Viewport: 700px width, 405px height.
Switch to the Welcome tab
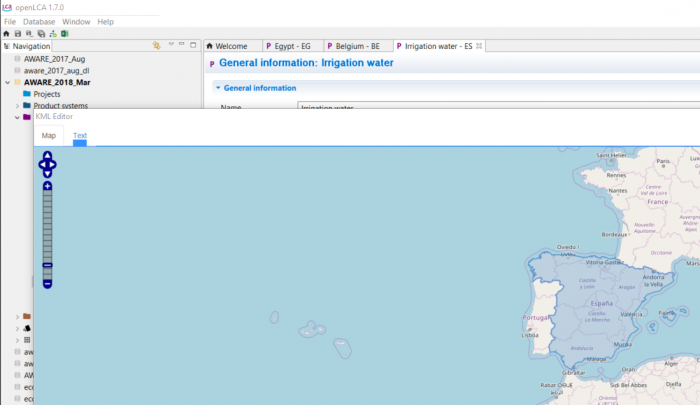[231, 46]
